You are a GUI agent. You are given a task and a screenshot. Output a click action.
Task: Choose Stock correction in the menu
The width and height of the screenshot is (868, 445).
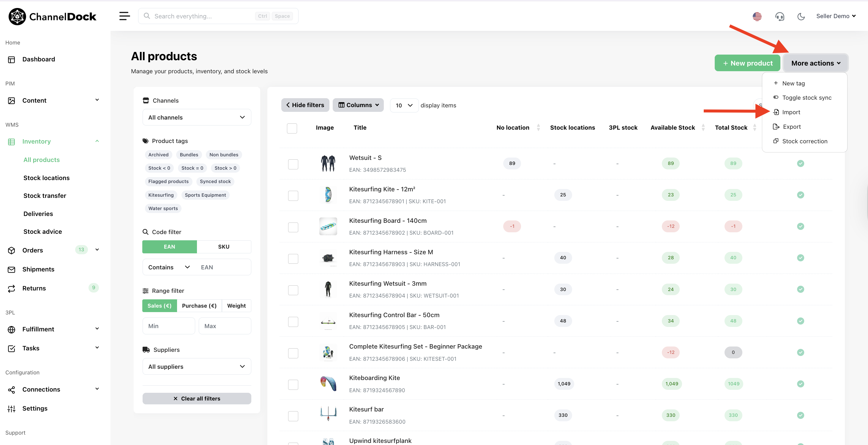point(804,141)
